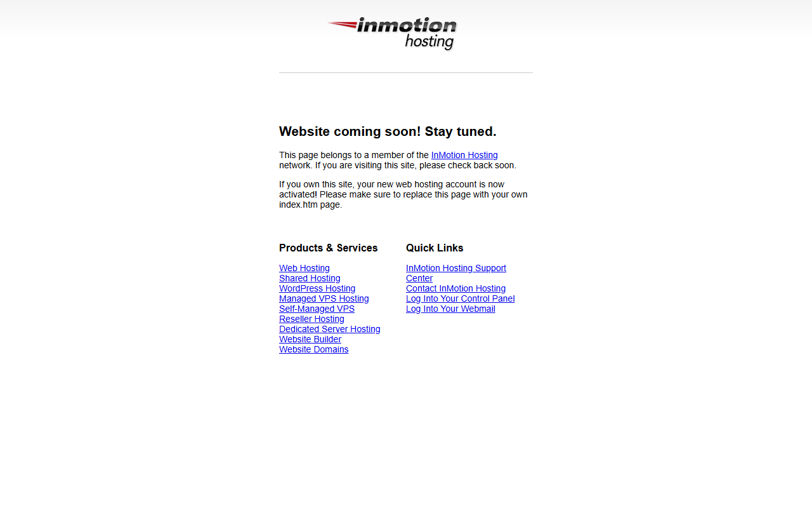Click Contact InMotion Hosting link
Image resolution: width=812 pixels, height=508 pixels.
pyautogui.click(x=455, y=288)
